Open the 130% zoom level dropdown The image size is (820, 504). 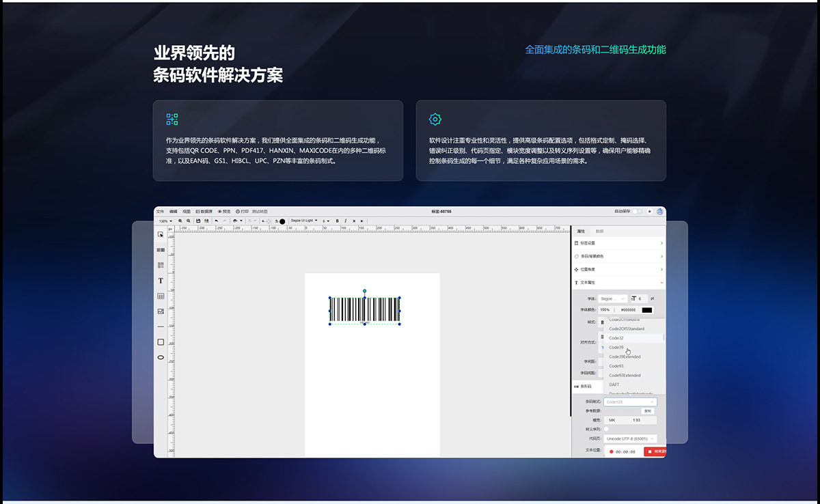pos(165,221)
